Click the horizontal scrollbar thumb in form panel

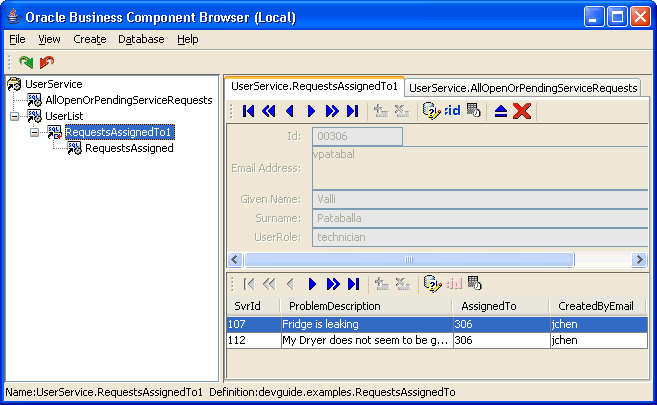[x=409, y=260]
